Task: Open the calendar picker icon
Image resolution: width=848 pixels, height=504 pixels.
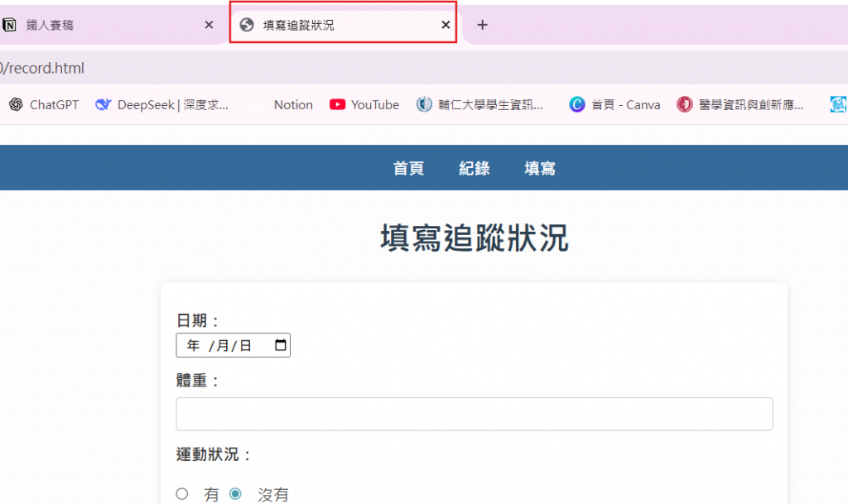Action: 280,345
